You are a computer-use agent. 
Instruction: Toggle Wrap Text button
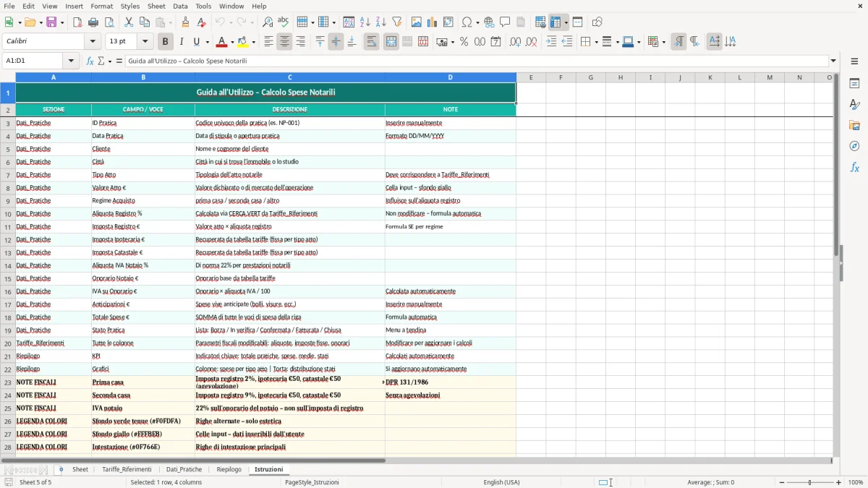tap(371, 42)
